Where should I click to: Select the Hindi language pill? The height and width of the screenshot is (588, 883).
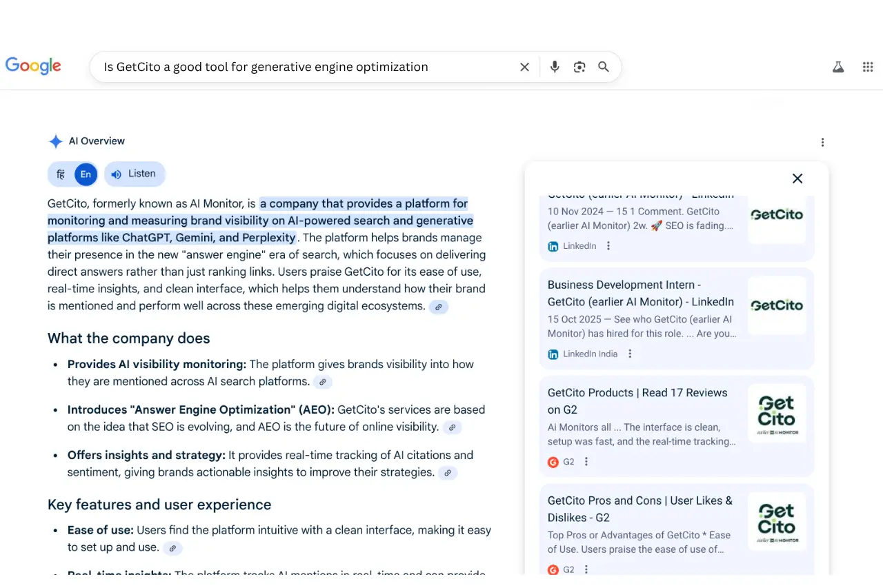pyautogui.click(x=61, y=174)
